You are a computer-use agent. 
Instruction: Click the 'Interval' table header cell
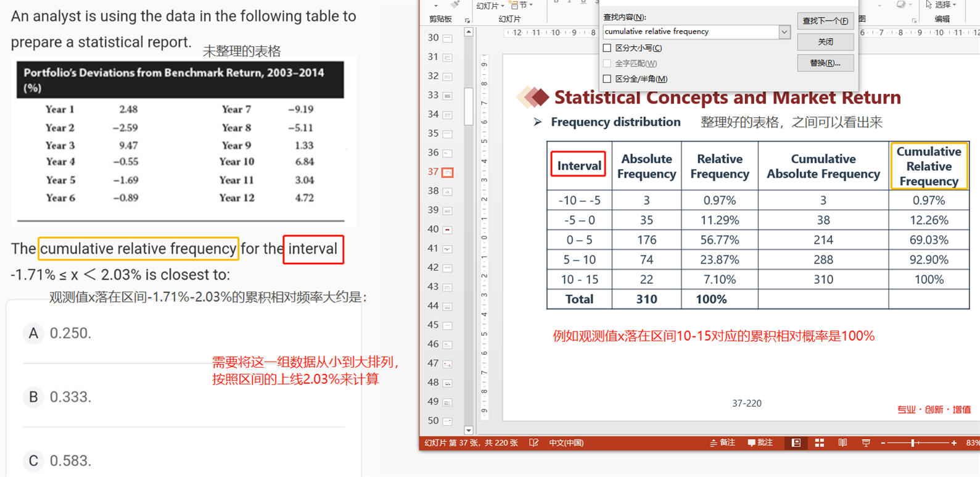(579, 165)
